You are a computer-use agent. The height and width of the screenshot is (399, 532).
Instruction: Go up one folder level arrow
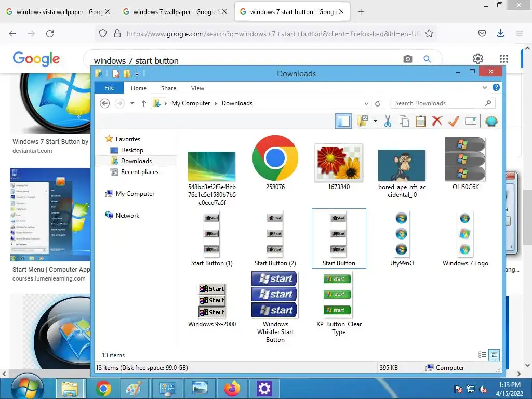pyautogui.click(x=144, y=103)
